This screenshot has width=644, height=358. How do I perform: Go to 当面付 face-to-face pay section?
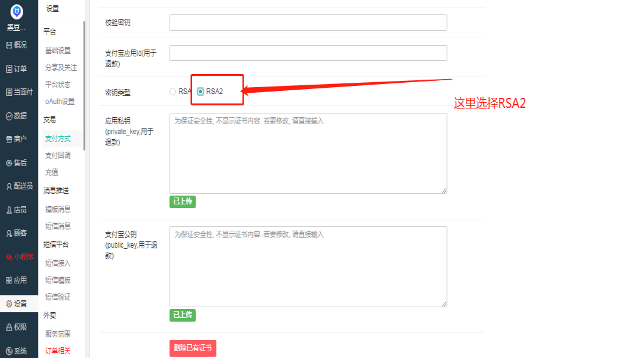pyautogui.click(x=19, y=92)
